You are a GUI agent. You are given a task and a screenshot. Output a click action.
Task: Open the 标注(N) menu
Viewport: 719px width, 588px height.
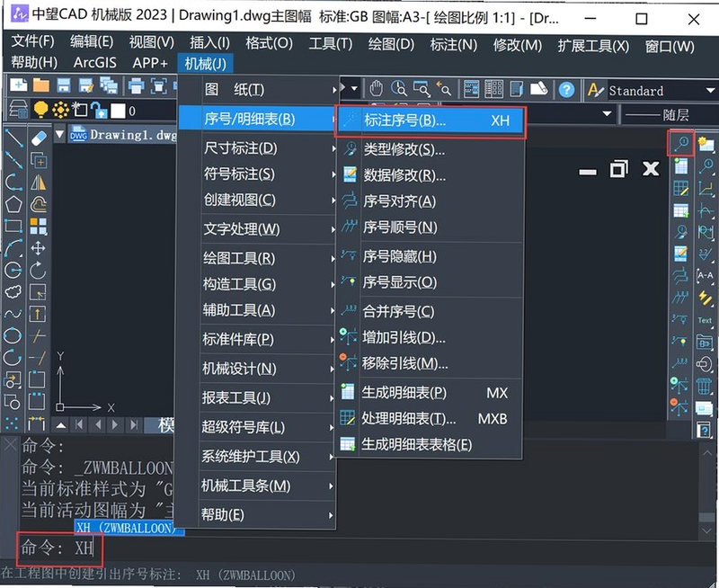(x=453, y=45)
